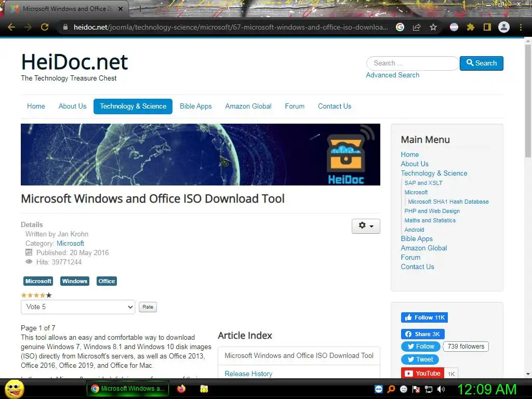Select Amazon Global in the top navigation
The image size is (532, 399).
[248, 106]
